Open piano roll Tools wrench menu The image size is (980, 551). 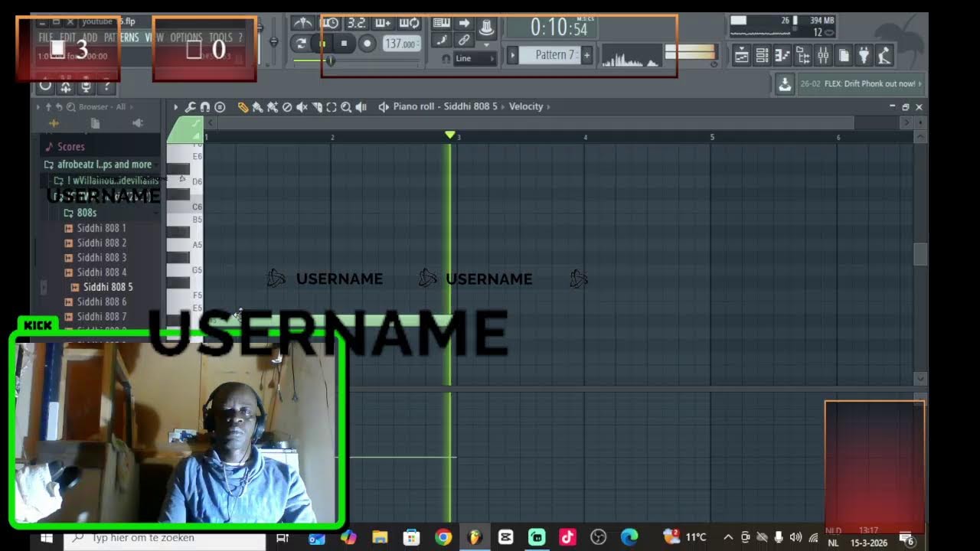(x=190, y=107)
